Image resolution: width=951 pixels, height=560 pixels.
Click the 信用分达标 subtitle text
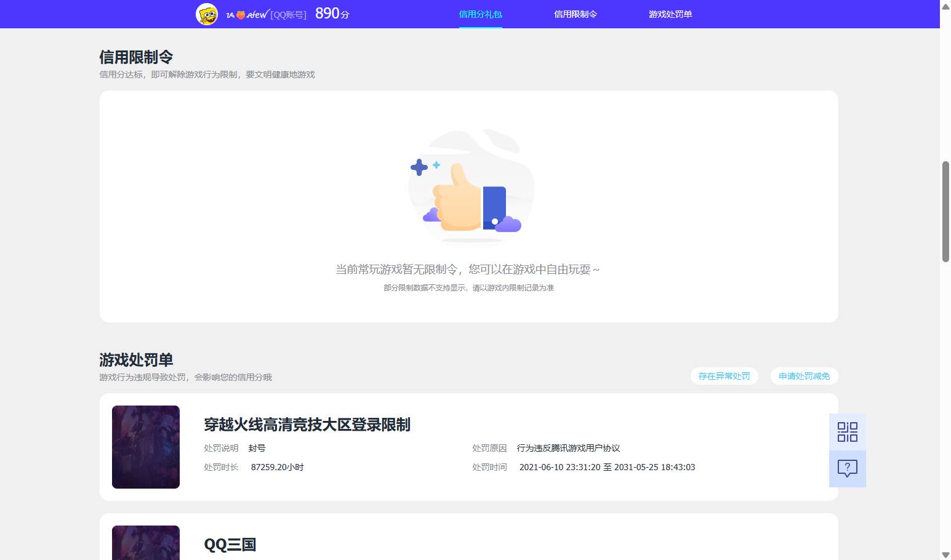click(207, 74)
